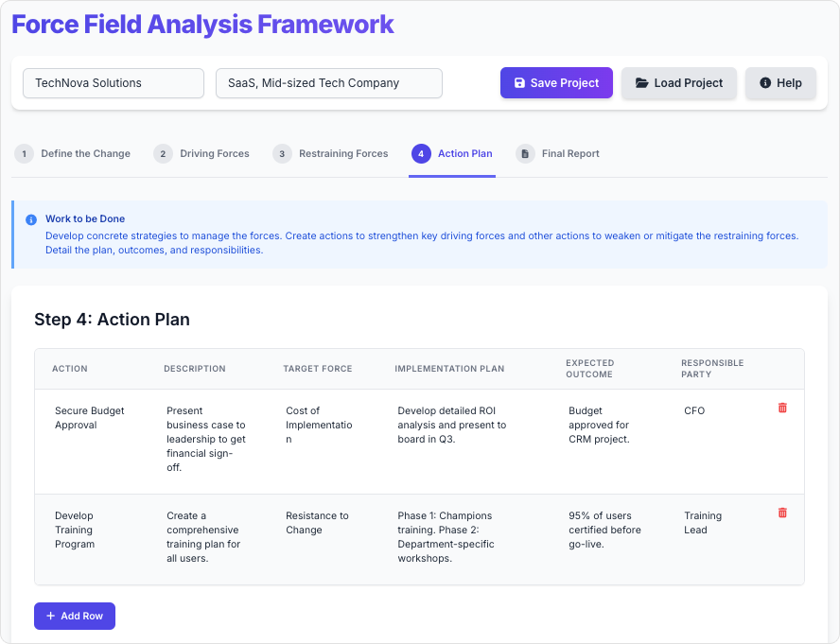Click the Final Report document icon
This screenshot has width=840, height=644.
[x=525, y=154]
